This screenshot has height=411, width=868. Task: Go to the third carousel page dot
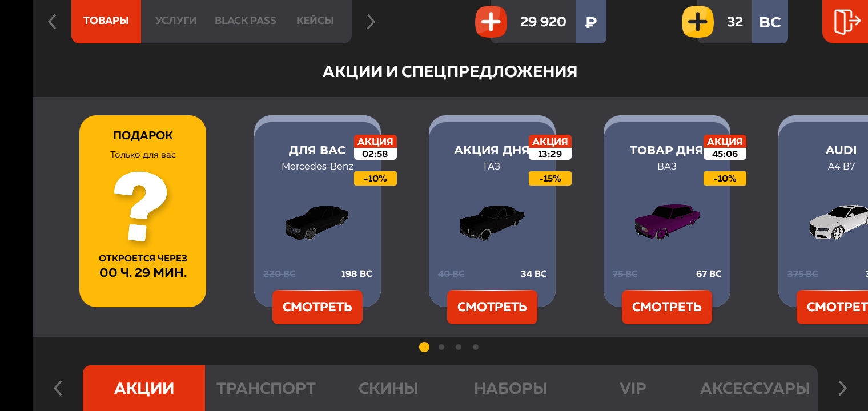click(459, 347)
